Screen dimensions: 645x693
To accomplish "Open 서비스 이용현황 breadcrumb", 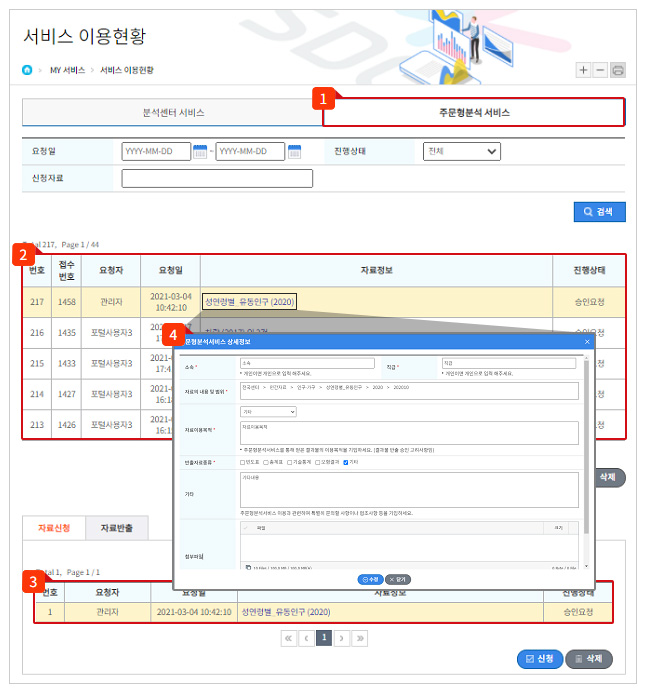I will [126, 70].
